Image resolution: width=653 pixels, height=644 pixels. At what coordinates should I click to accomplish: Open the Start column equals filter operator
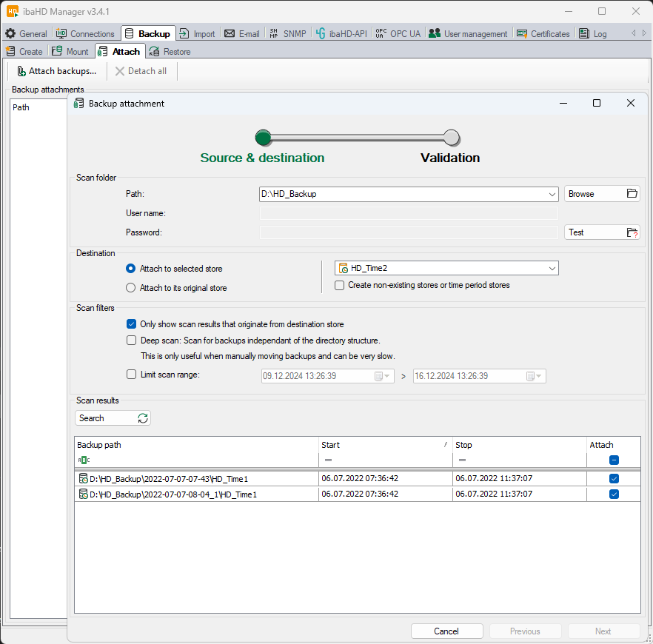pyautogui.click(x=328, y=460)
